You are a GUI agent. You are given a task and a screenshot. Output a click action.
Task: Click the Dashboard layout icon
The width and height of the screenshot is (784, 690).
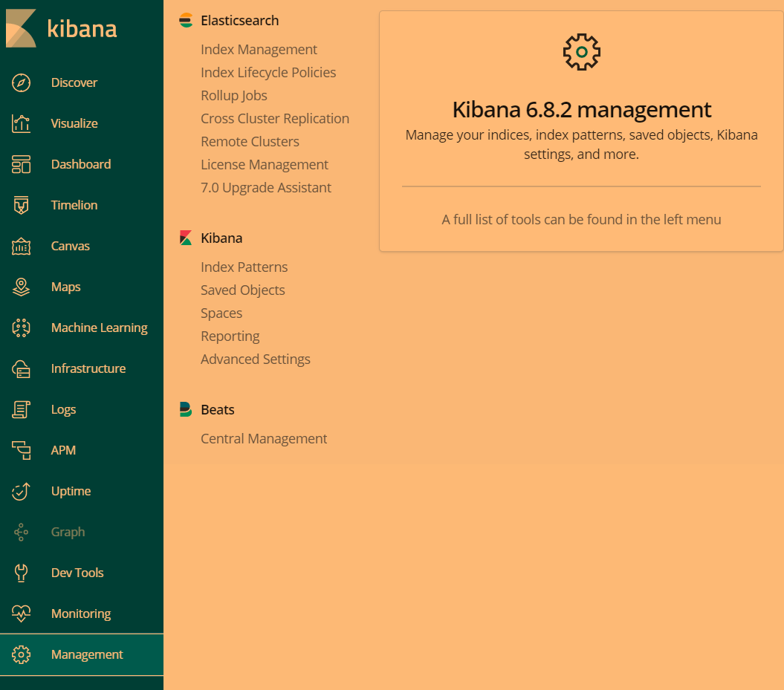pos(21,164)
